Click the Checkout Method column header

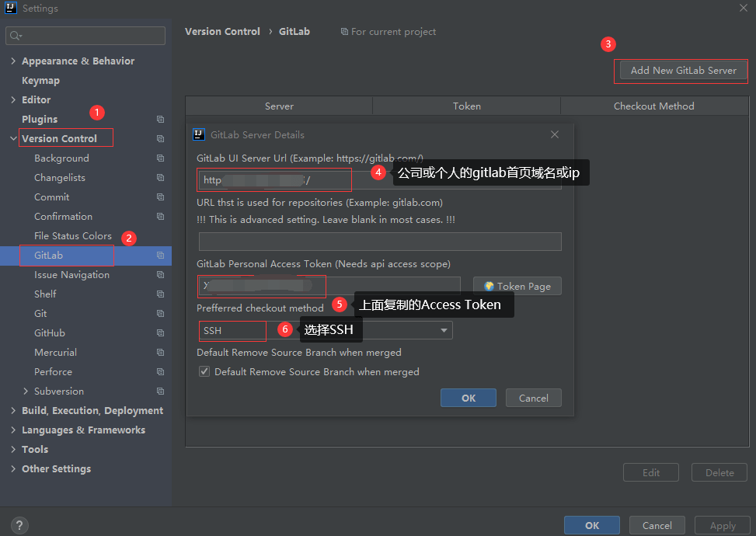[654, 106]
